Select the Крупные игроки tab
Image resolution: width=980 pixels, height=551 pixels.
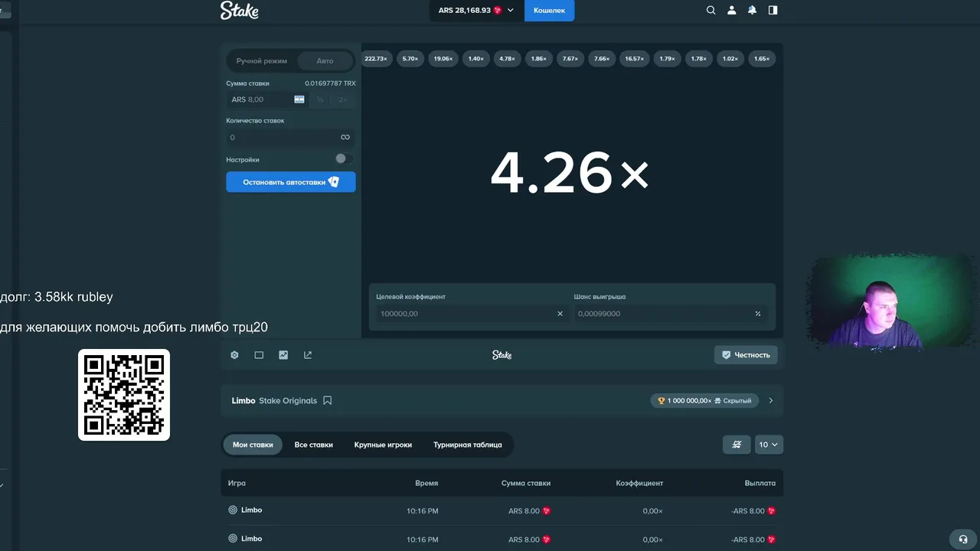[x=383, y=445]
